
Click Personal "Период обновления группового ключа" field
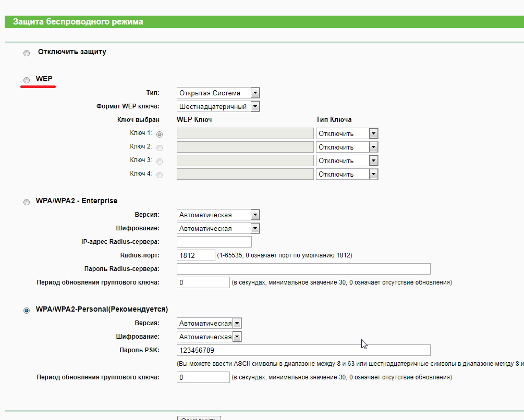click(203, 377)
